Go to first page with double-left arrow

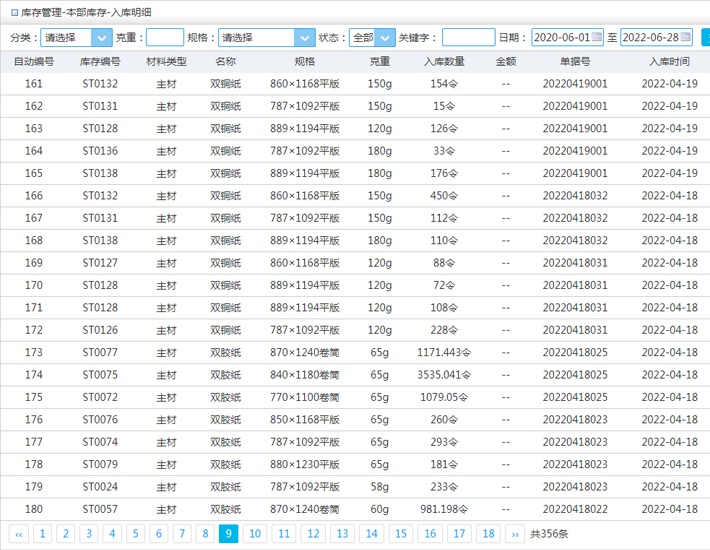pos(18,534)
